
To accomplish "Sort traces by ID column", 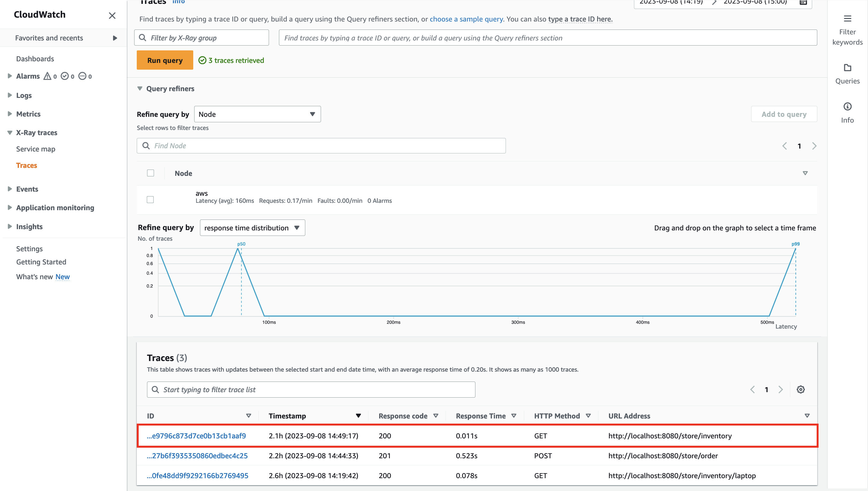I will [248, 416].
